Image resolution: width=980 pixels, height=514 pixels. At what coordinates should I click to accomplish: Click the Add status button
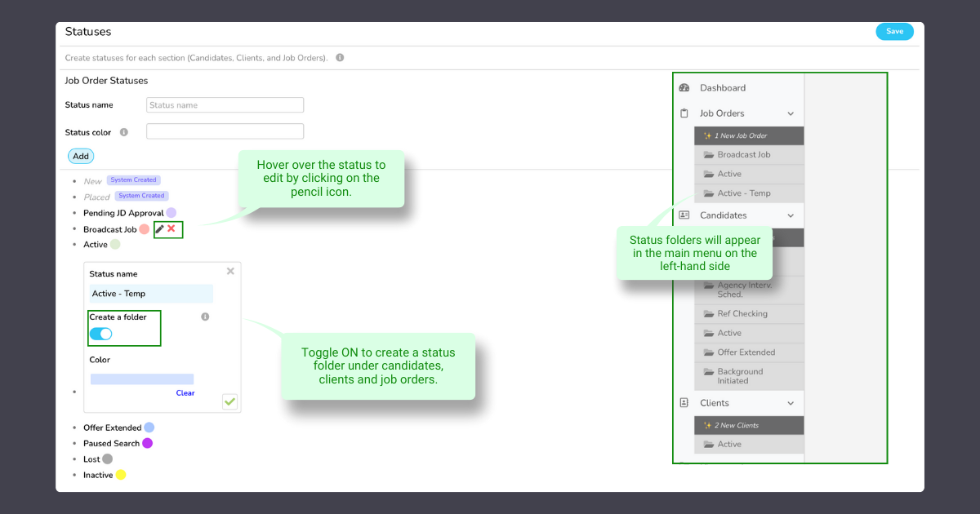(x=81, y=156)
